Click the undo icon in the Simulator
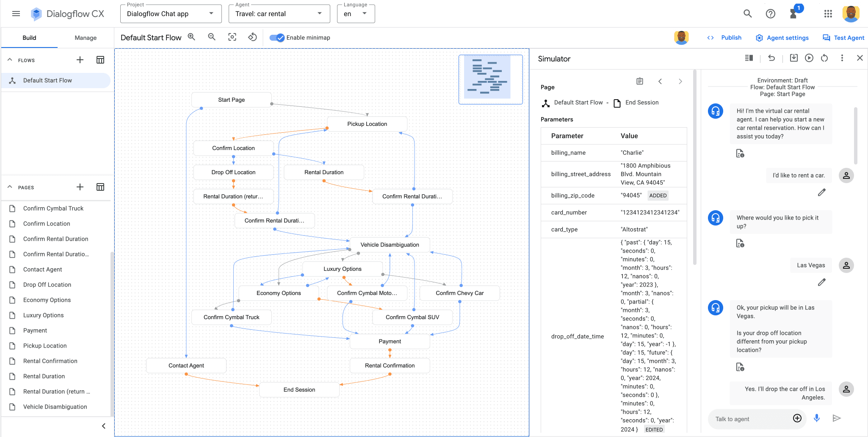Image resolution: width=868 pixels, height=437 pixels. pyautogui.click(x=771, y=58)
